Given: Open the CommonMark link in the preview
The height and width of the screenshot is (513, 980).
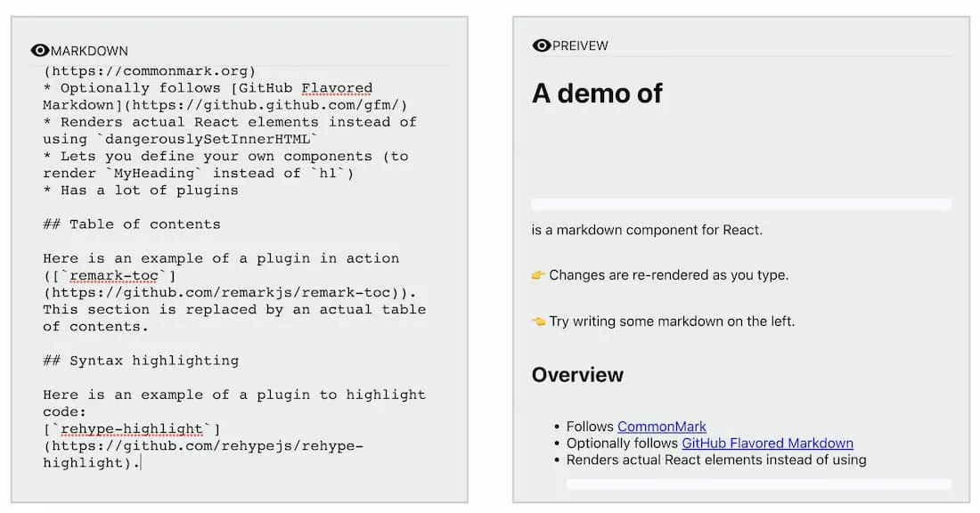Looking at the screenshot, I should 662,426.
